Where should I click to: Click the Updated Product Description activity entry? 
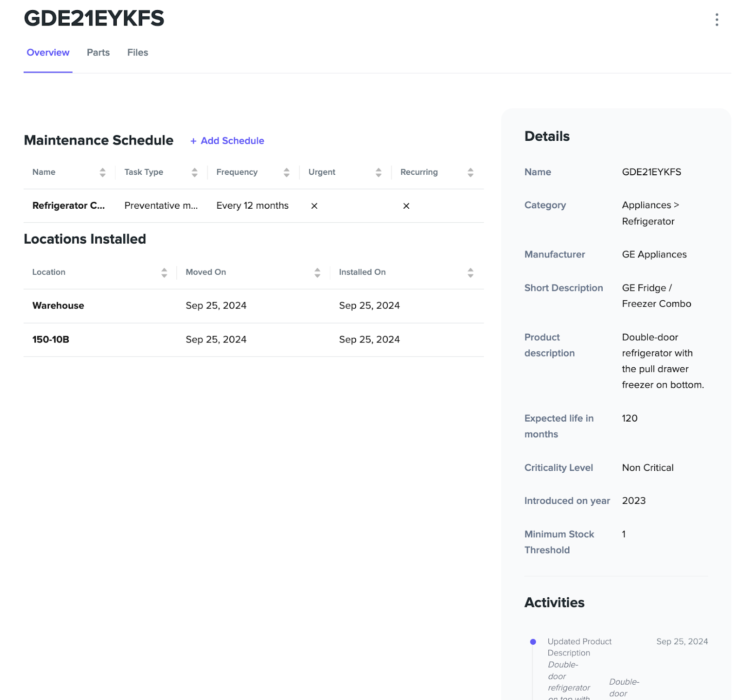[579, 647]
